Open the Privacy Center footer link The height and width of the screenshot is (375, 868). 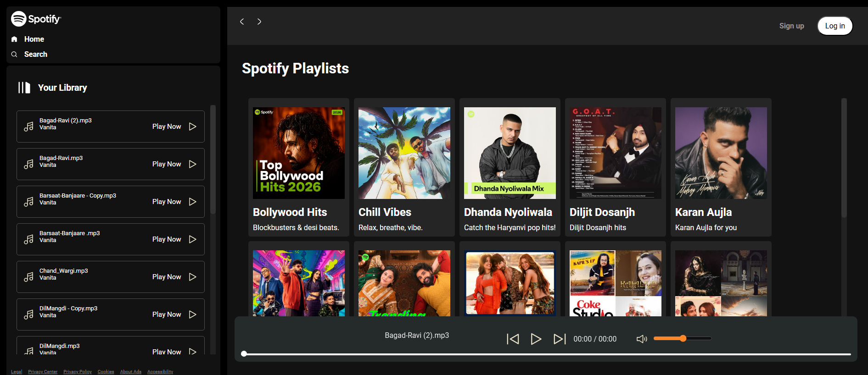(43, 372)
